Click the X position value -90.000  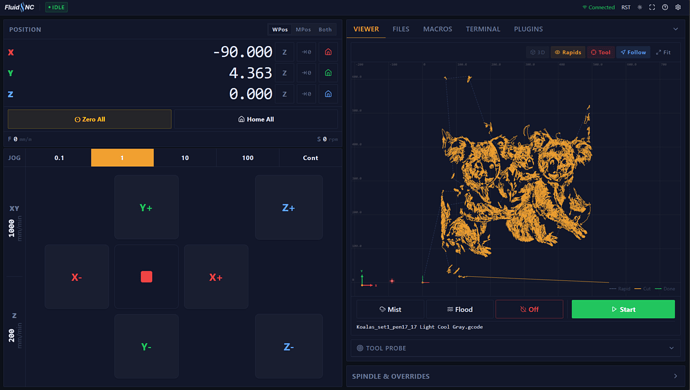(242, 52)
